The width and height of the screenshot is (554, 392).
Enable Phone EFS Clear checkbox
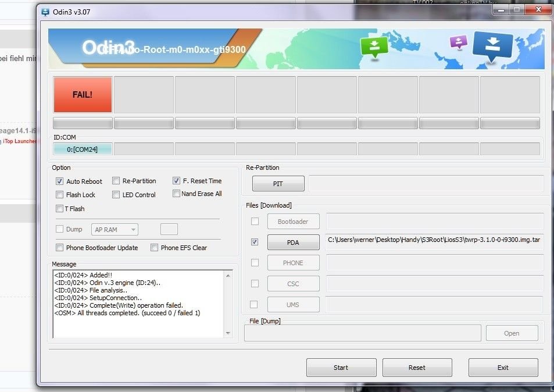click(x=154, y=247)
